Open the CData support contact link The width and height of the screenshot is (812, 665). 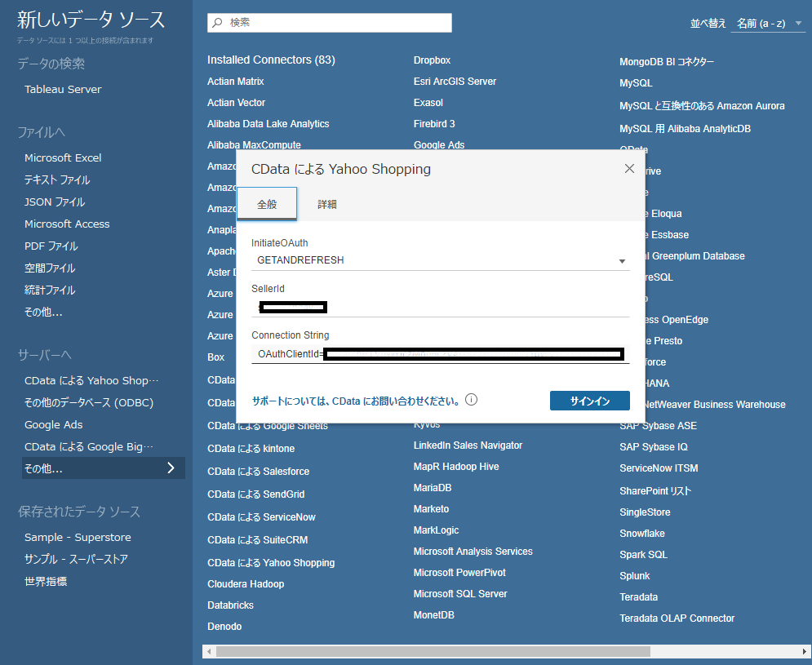click(356, 401)
